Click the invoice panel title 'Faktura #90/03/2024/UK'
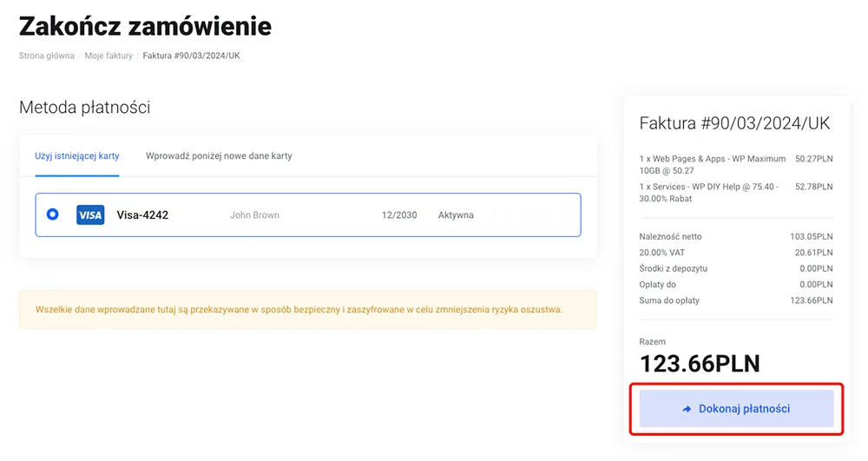 tap(734, 123)
